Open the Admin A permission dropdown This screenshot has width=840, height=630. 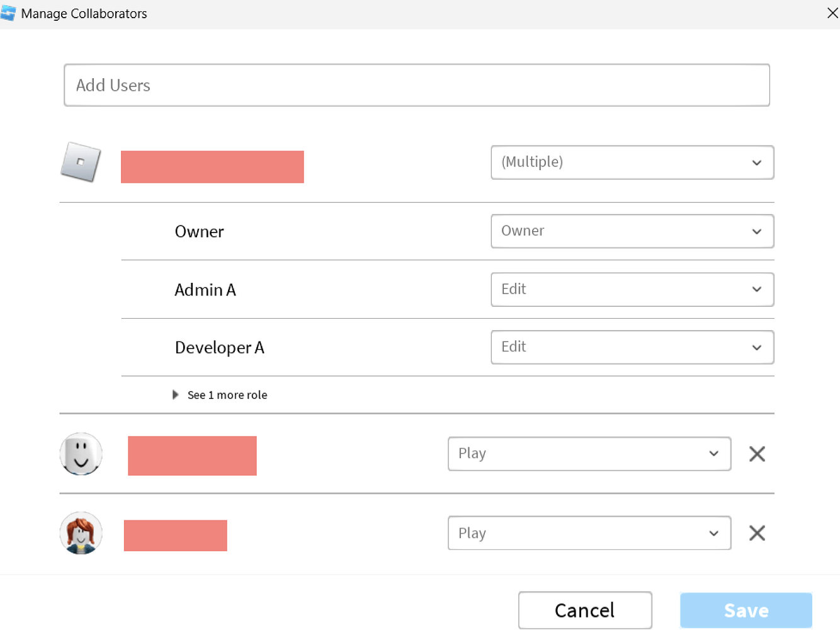632,289
